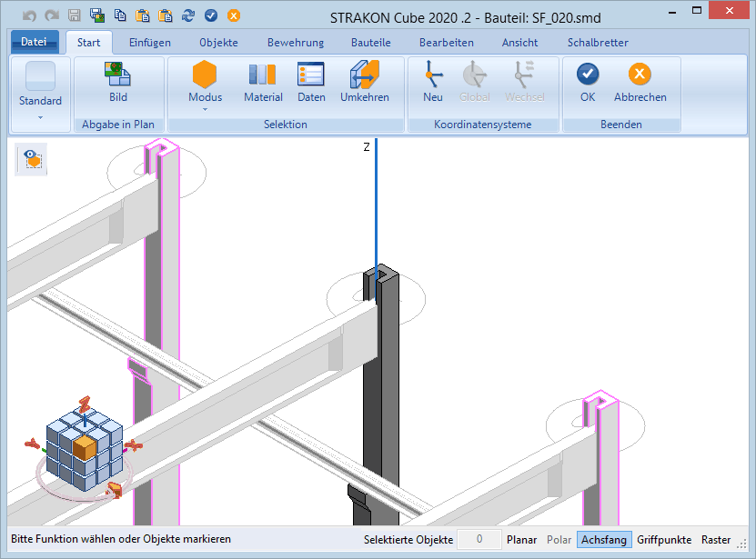
Task: Switch to the Schalbretter ribbon tab
Action: point(598,43)
